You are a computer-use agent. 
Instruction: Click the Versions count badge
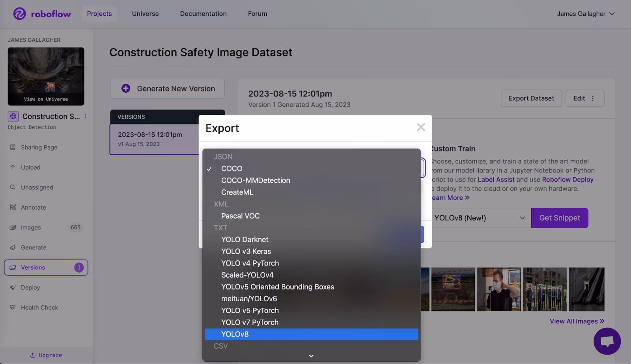tap(79, 267)
